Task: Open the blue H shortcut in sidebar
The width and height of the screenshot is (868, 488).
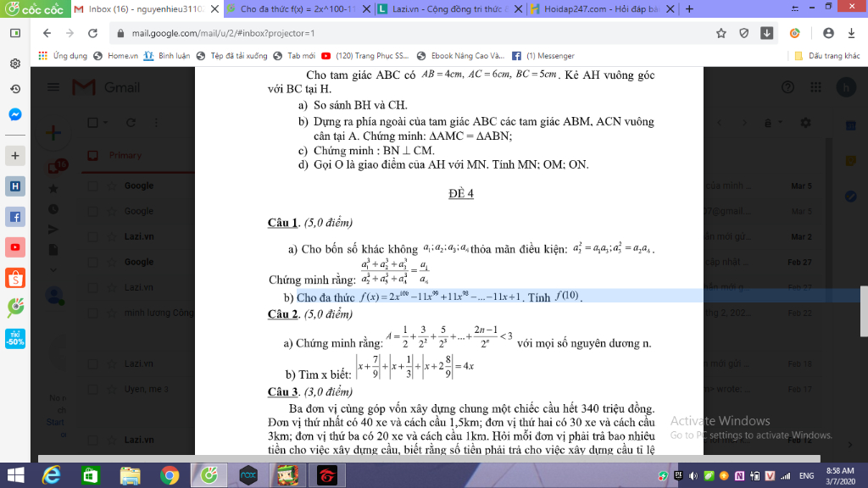Action: (15, 186)
